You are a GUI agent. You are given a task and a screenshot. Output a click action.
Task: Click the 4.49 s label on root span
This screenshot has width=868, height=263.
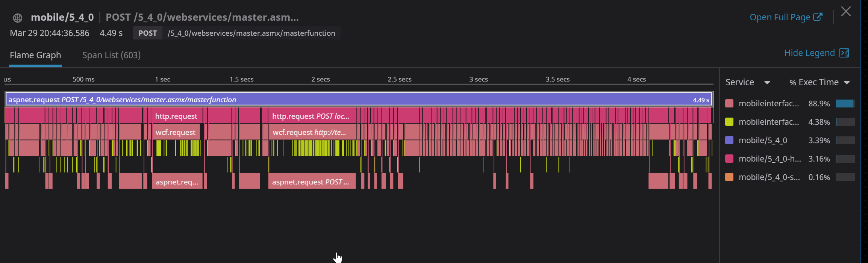coord(701,100)
